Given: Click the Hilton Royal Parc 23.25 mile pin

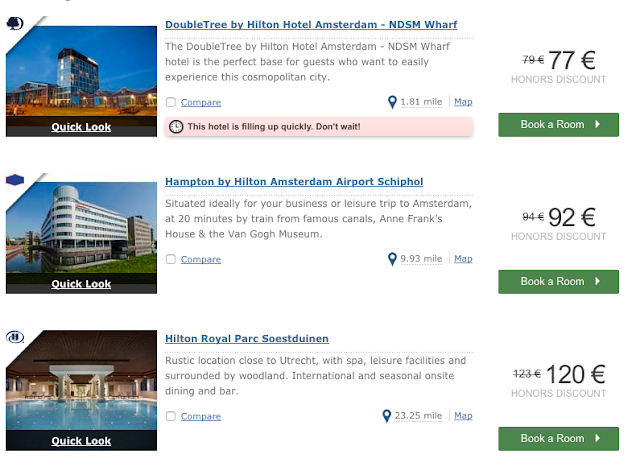Looking at the screenshot, I should [387, 416].
